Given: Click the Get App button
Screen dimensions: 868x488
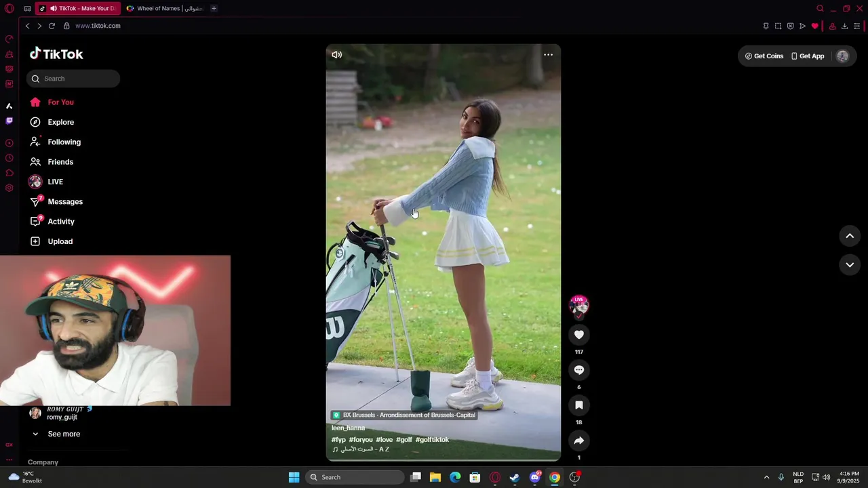Looking at the screenshot, I should (x=808, y=56).
